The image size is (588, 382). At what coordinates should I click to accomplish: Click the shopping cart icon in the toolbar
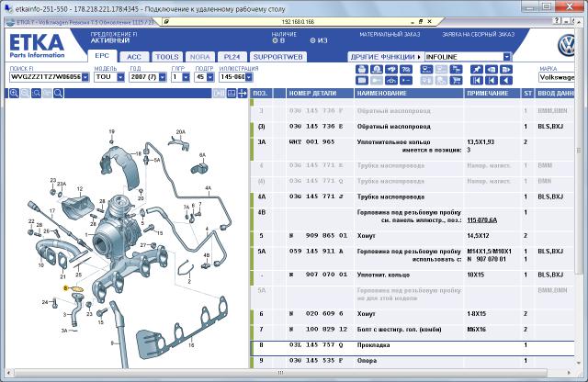click(x=456, y=80)
